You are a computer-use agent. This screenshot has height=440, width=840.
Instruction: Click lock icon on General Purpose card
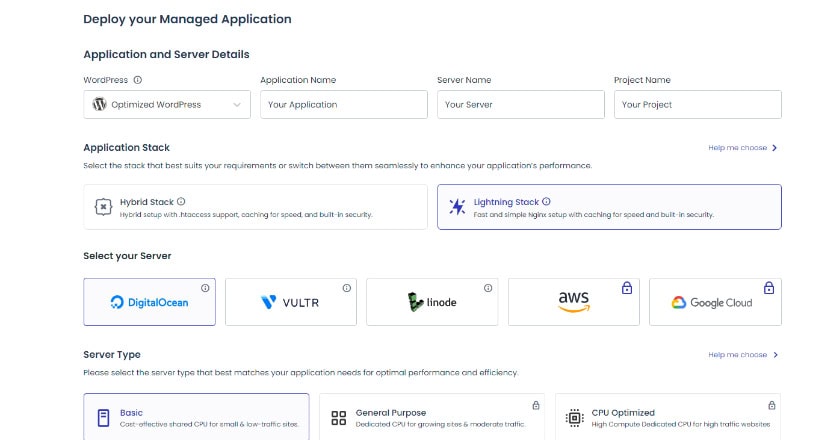click(536, 406)
